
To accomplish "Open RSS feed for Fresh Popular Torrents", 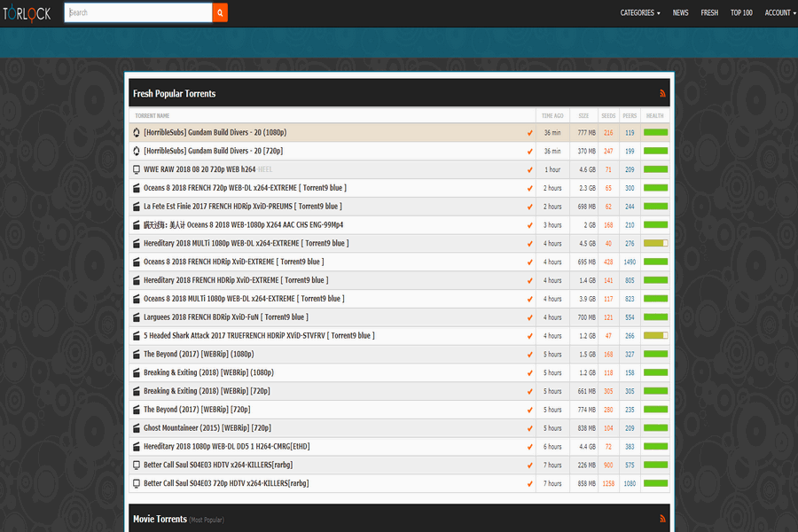I will [662, 94].
